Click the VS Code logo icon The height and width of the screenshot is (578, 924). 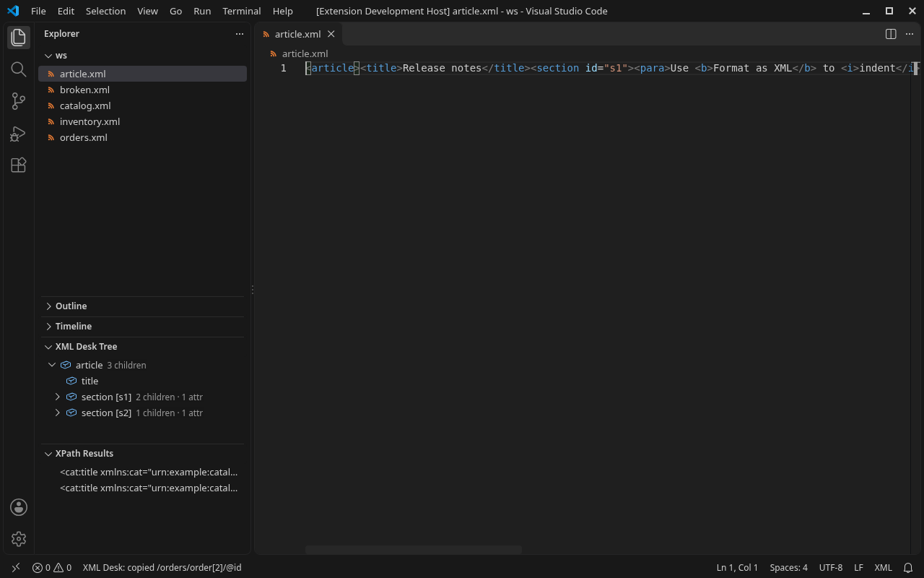click(x=13, y=11)
